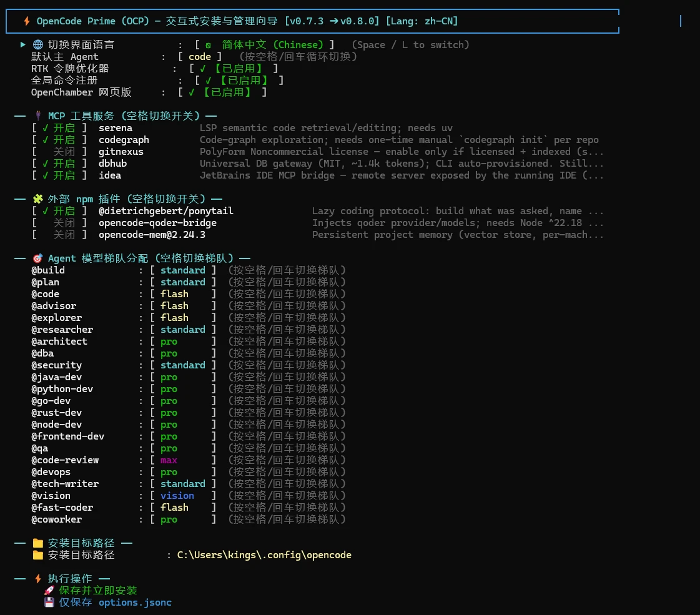Click the @explorer agent row label
700x615 pixels.
coord(57,318)
